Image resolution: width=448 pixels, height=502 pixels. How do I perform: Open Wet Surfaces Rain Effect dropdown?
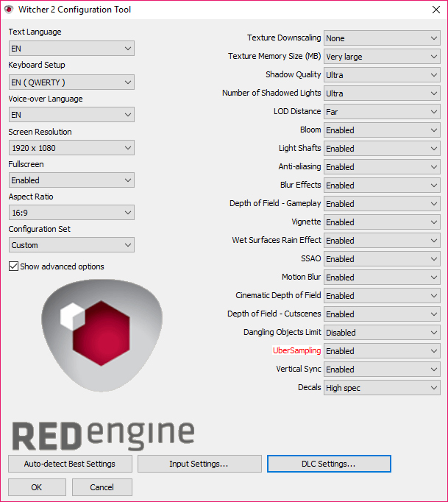pyautogui.click(x=382, y=241)
